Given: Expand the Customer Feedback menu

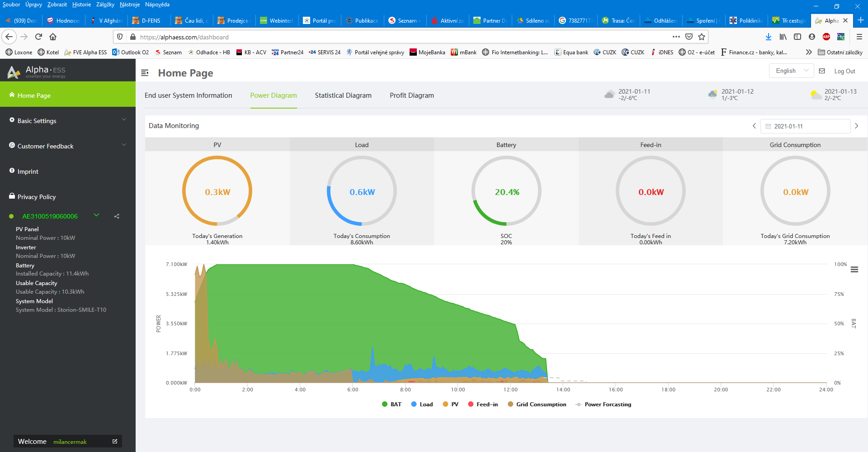Looking at the screenshot, I should 68,146.
